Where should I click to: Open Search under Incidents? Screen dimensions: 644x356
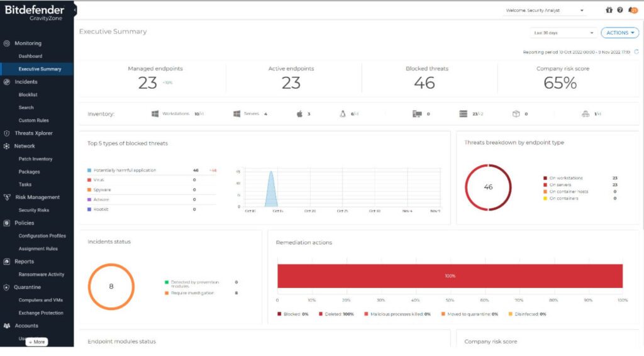coord(26,108)
